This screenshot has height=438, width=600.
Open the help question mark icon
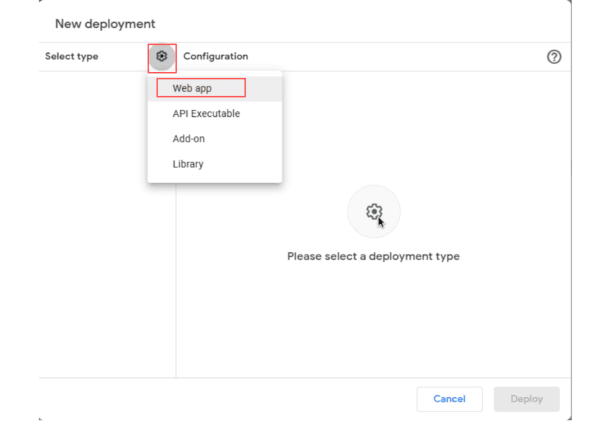point(552,57)
